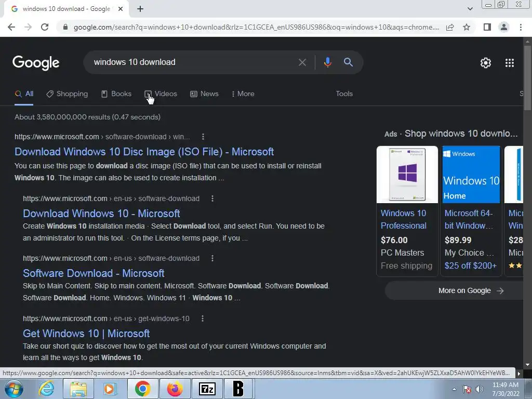The width and height of the screenshot is (532, 399).
Task: Share this page via share icon
Action: coord(450,27)
